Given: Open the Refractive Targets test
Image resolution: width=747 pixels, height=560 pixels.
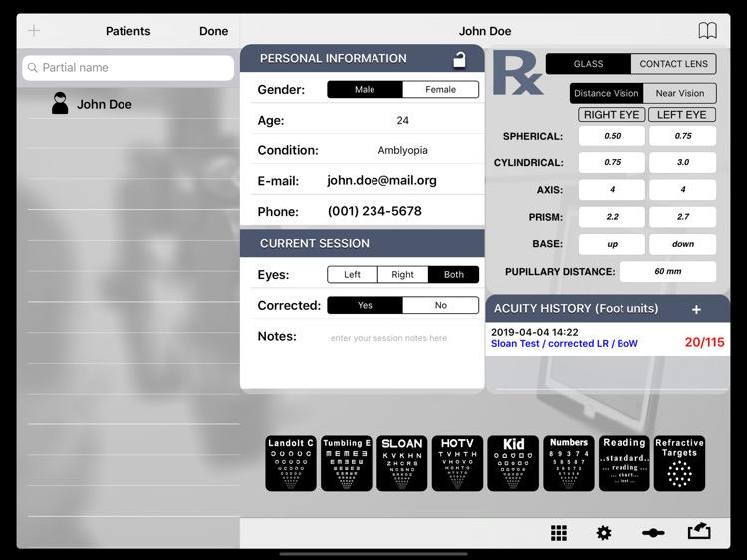Looking at the screenshot, I should pos(680,463).
